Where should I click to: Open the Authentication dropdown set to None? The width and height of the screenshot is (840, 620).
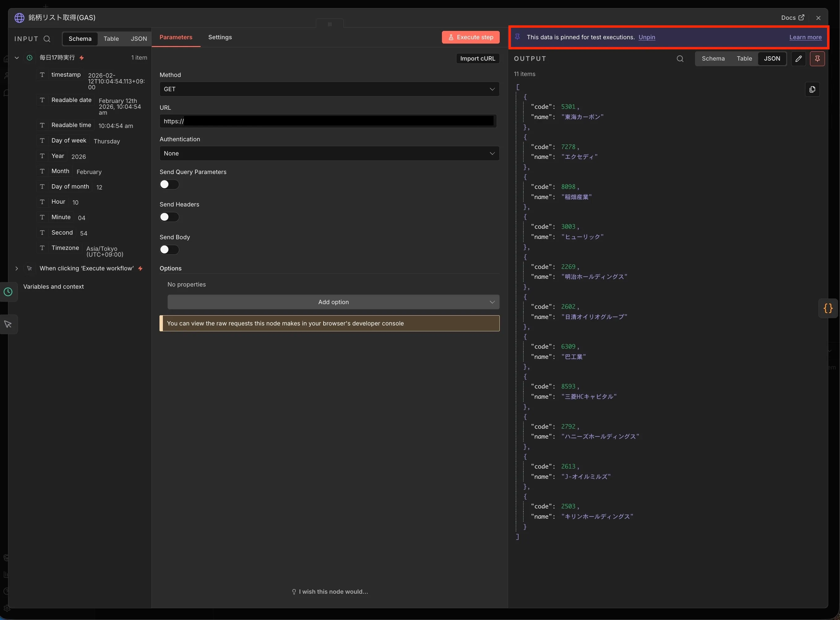click(329, 154)
